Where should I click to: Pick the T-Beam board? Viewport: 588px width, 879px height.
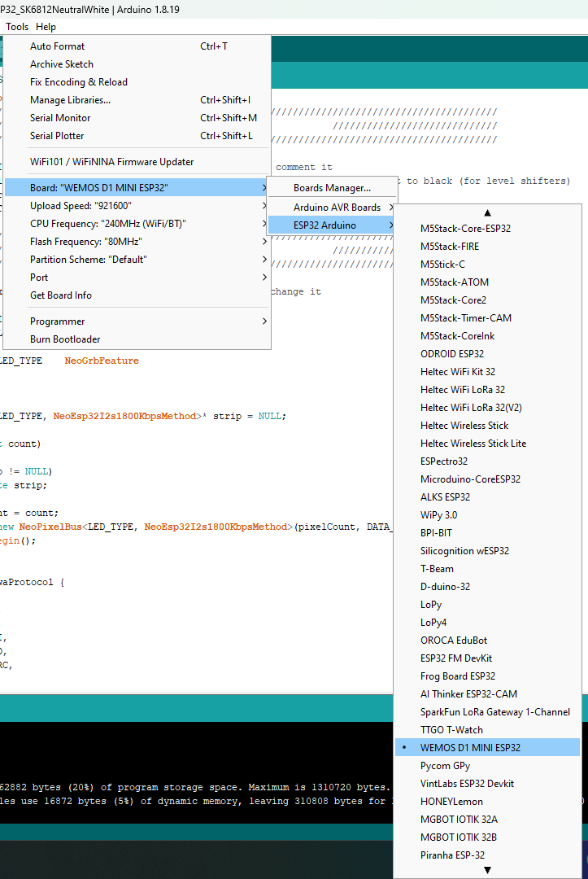[487, 568]
